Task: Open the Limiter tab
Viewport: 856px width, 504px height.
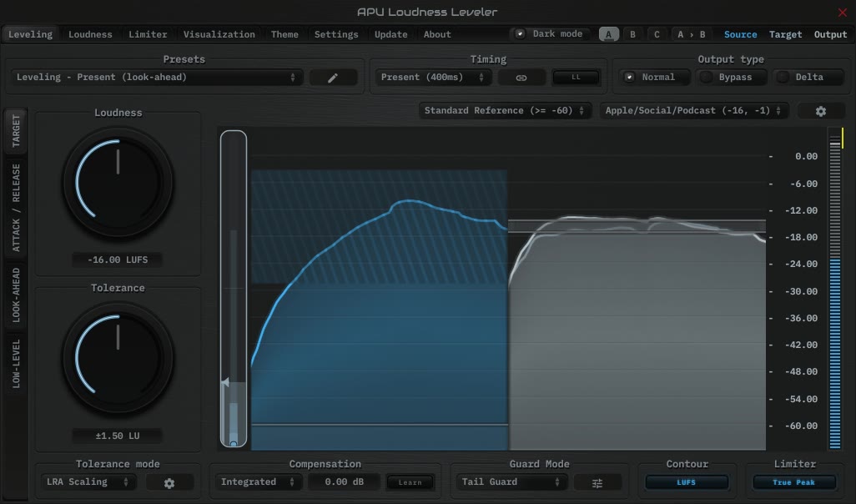Action: pos(148,34)
